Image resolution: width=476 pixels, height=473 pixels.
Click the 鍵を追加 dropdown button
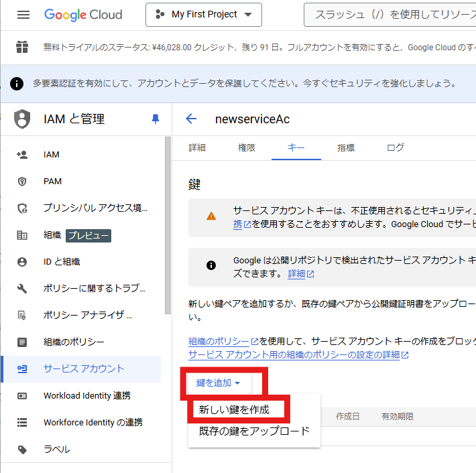click(x=219, y=383)
